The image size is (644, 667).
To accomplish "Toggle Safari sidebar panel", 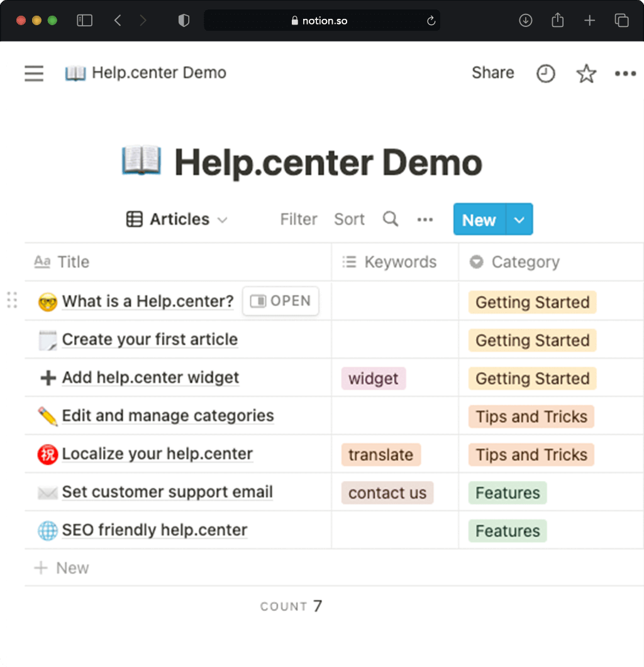I will [x=84, y=21].
